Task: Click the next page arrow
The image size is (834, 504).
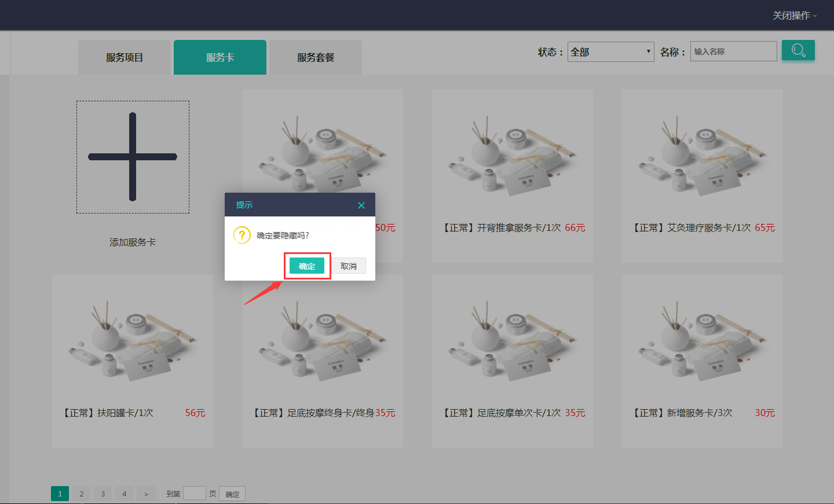Action: click(146, 494)
